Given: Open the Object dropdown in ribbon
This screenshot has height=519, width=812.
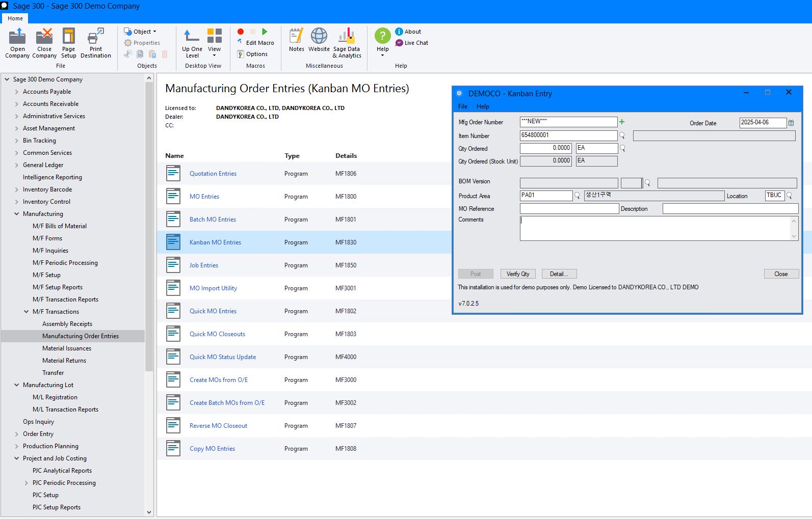Looking at the screenshot, I should [x=140, y=32].
